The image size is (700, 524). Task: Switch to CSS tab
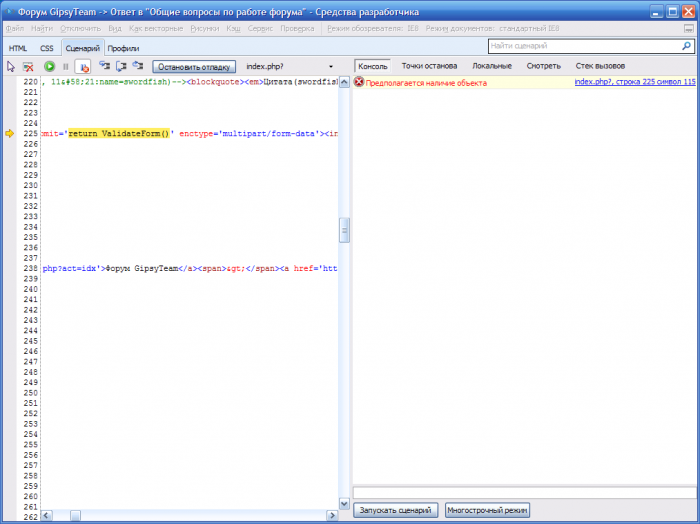coord(46,48)
